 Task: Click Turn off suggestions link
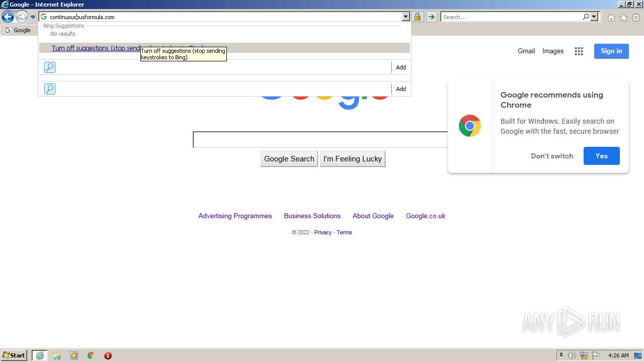coord(127,48)
